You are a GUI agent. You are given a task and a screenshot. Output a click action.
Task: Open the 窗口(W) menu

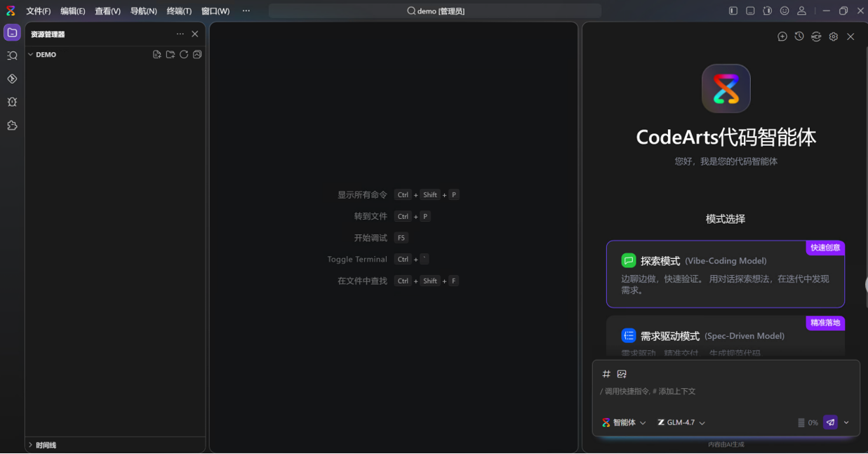coord(215,11)
